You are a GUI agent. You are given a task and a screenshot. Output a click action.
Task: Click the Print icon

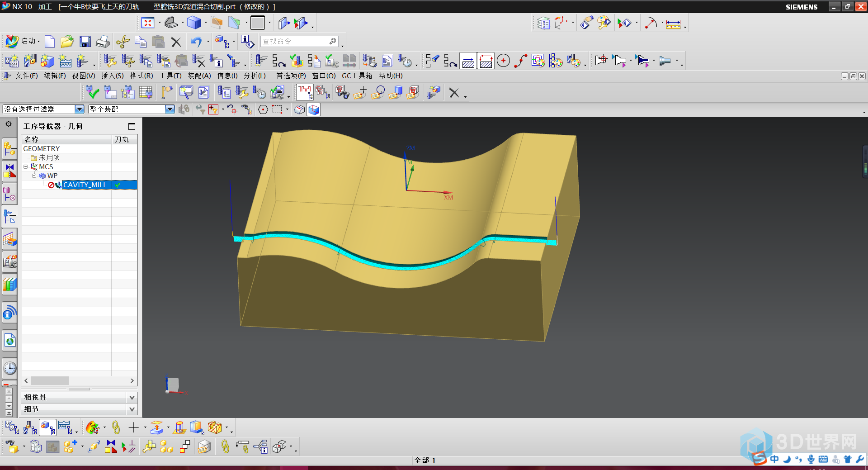point(103,42)
